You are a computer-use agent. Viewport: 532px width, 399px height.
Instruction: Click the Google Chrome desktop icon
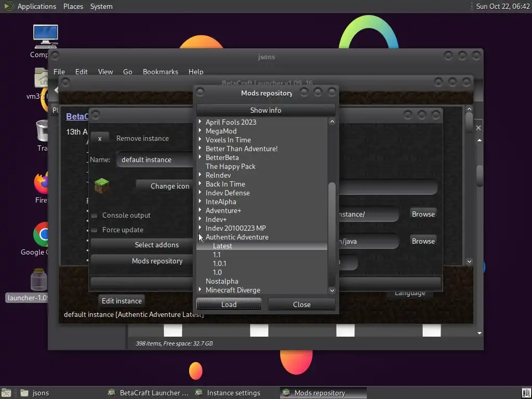tap(42, 234)
